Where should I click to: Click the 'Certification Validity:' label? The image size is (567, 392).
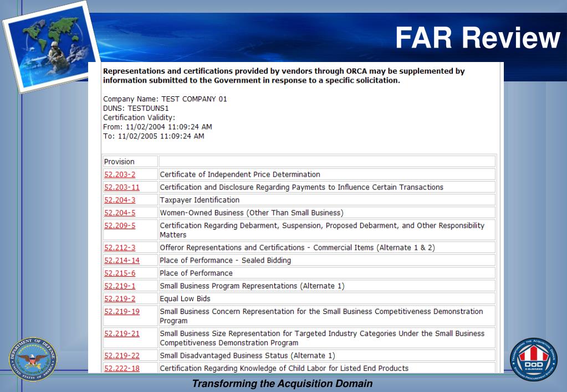point(139,118)
